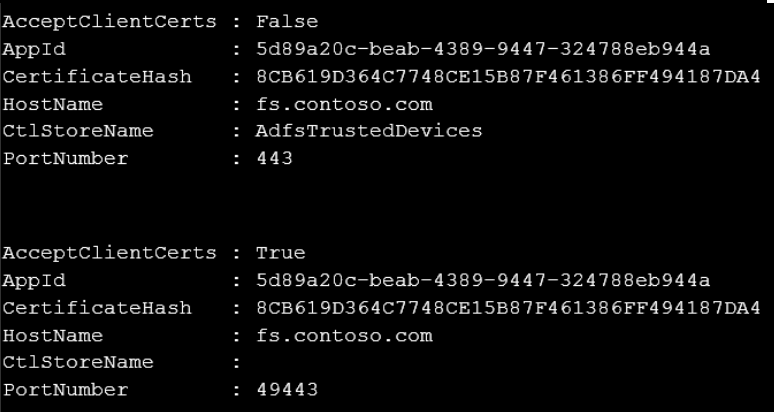This screenshot has width=774, height=412.
Task: Click the second CertificateHash thumbprint value
Action: pos(508,308)
